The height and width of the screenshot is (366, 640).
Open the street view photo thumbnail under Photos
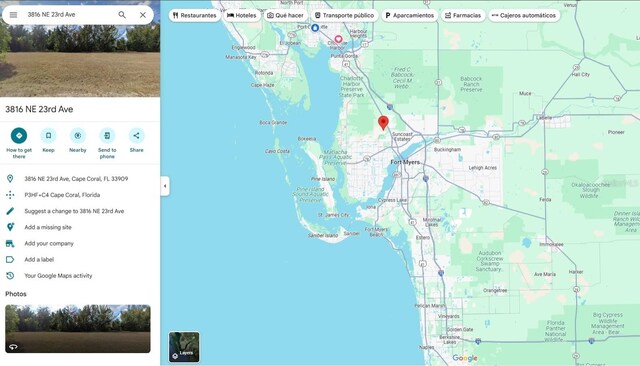click(78, 329)
